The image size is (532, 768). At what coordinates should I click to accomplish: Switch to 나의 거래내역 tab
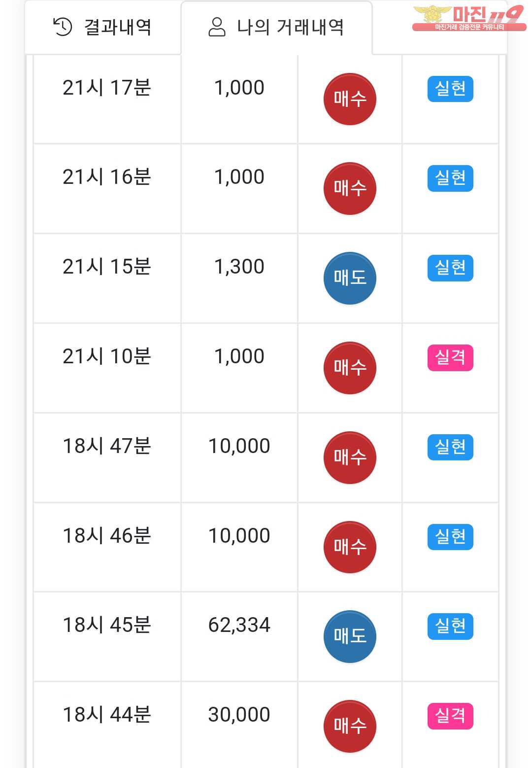(276, 27)
